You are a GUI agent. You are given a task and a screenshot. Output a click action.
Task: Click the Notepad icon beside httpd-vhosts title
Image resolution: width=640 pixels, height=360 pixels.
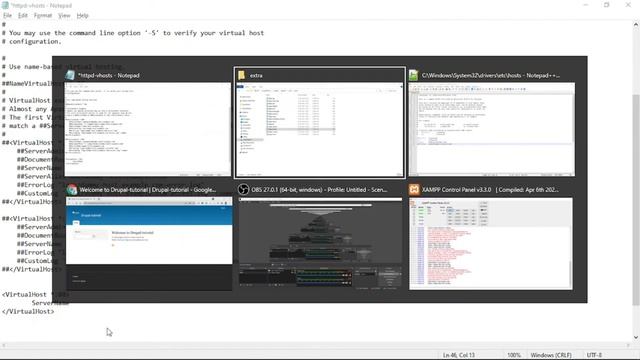70,75
